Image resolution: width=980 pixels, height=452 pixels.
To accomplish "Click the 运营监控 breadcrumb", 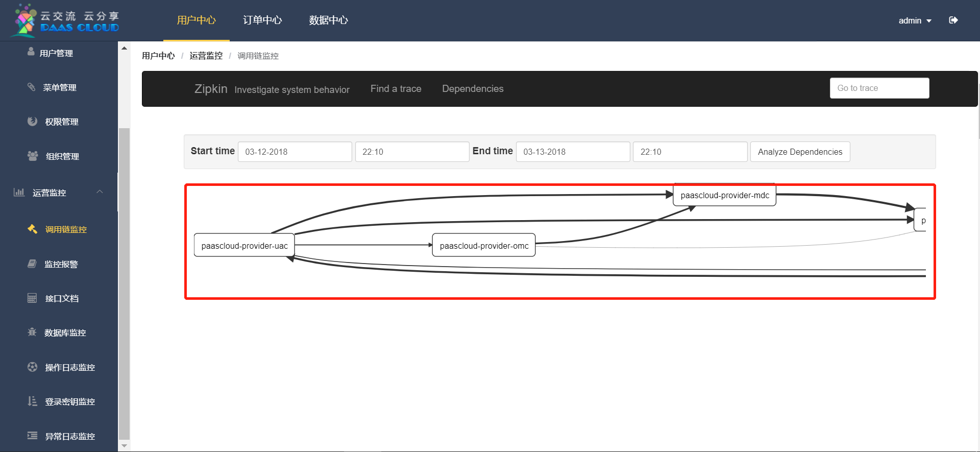I will point(206,56).
